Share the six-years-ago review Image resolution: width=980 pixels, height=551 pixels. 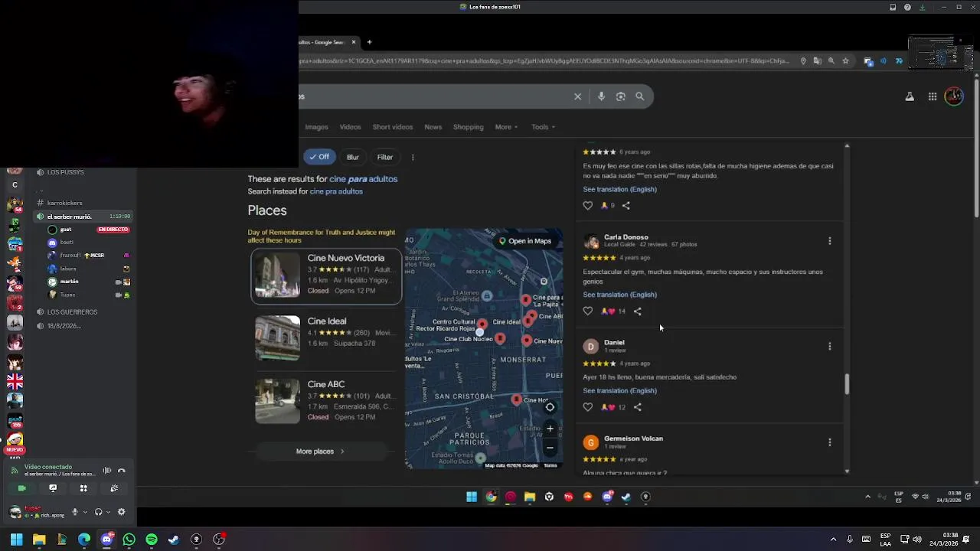click(626, 205)
